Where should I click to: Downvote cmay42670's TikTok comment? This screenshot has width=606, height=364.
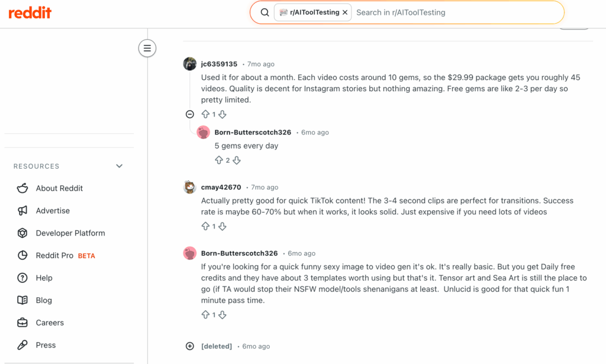pyautogui.click(x=222, y=226)
